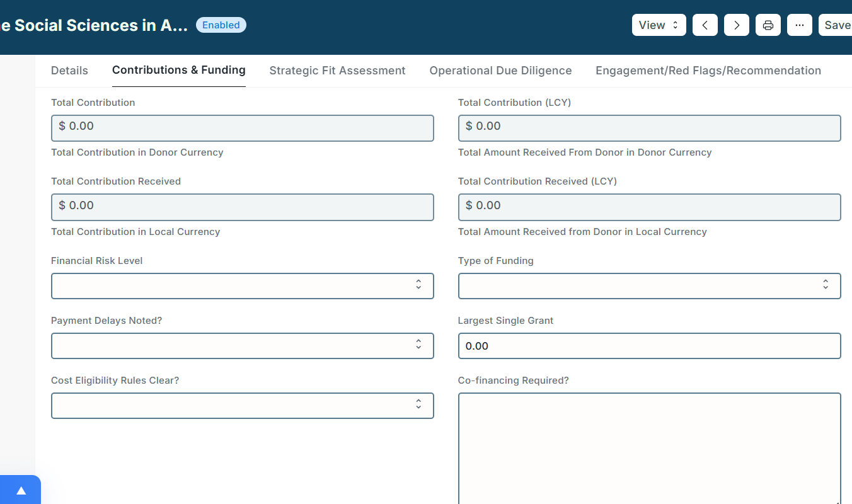
Task: Go to previous record with left arrow
Action: tap(705, 25)
